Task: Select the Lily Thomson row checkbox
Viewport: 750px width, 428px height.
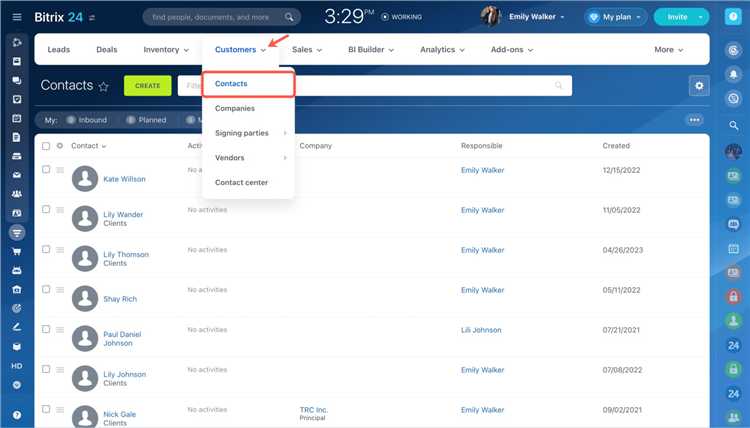Action: [46, 249]
